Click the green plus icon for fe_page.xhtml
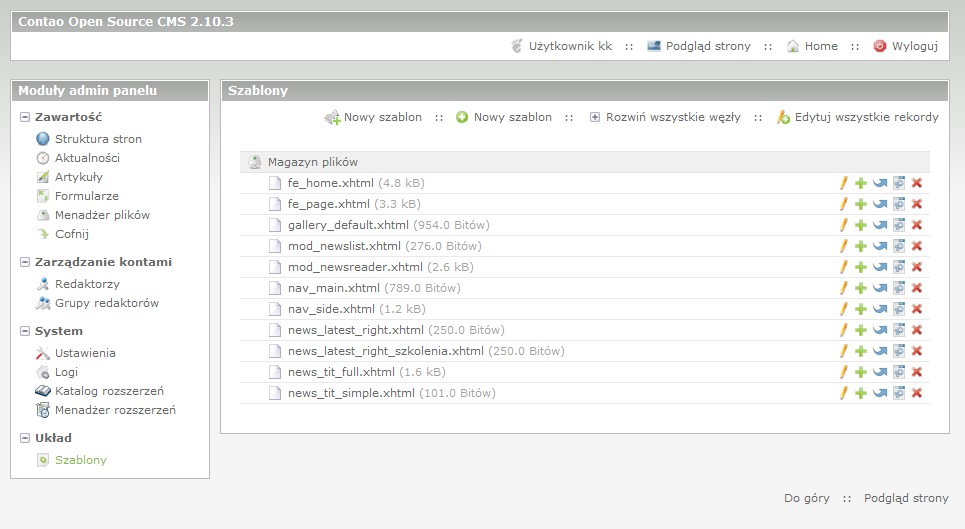965x529 pixels. 861,204
